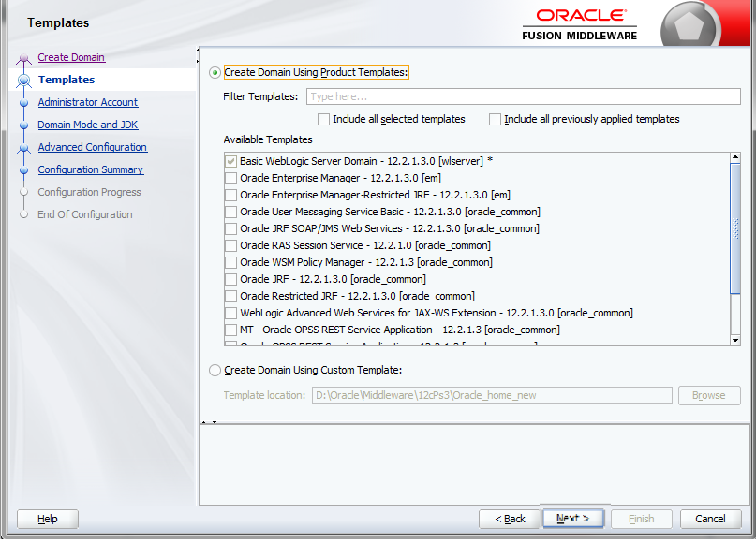This screenshot has height=543, width=756.
Task: Click the Configuration Summary step bullet icon
Action: (x=23, y=170)
